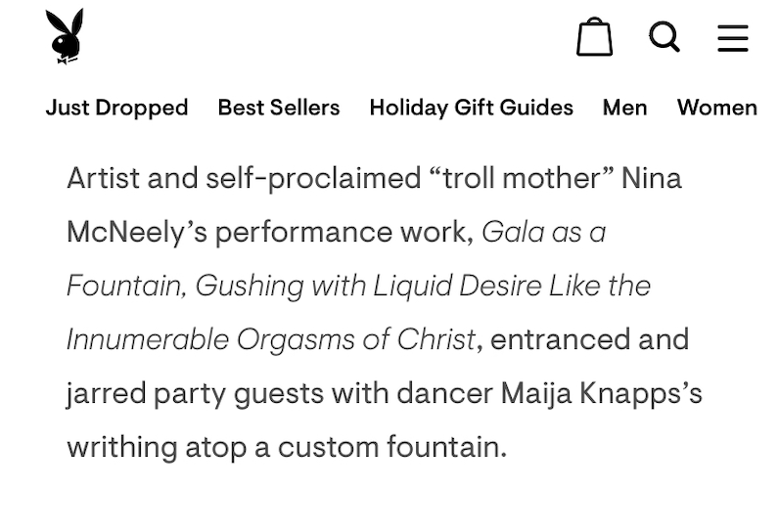Click the word "Artist" starting the paragraph
The image size is (779, 532).
pos(103,178)
